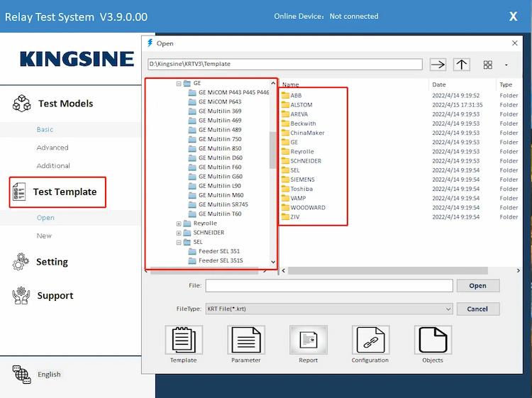This screenshot has height=398, width=532.
Task: Click the folder path address field
Action: point(285,64)
